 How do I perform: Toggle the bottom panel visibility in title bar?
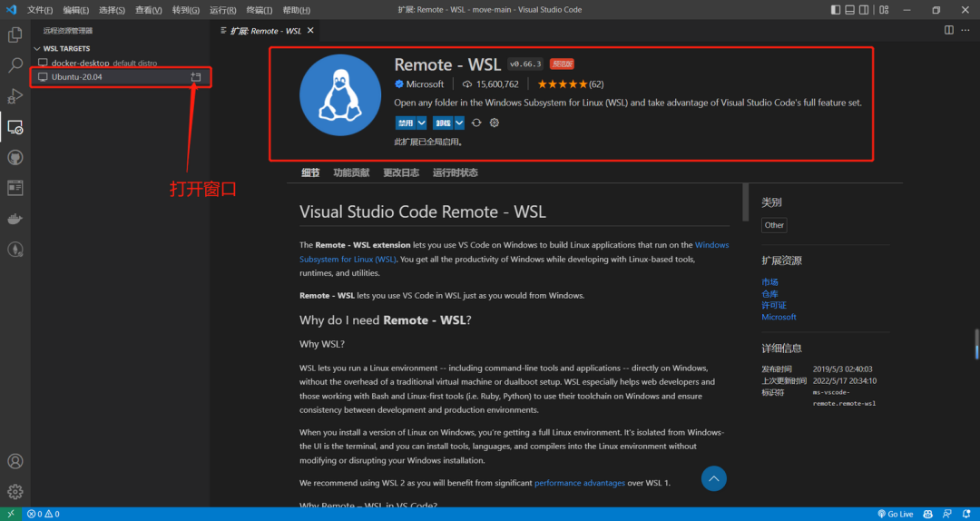pyautogui.click(x=850, y=9)
